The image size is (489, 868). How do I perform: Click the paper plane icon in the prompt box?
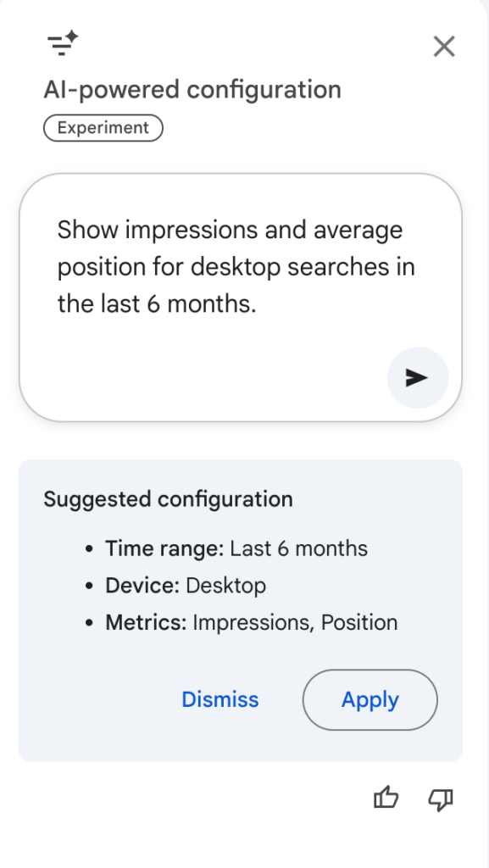417,377
